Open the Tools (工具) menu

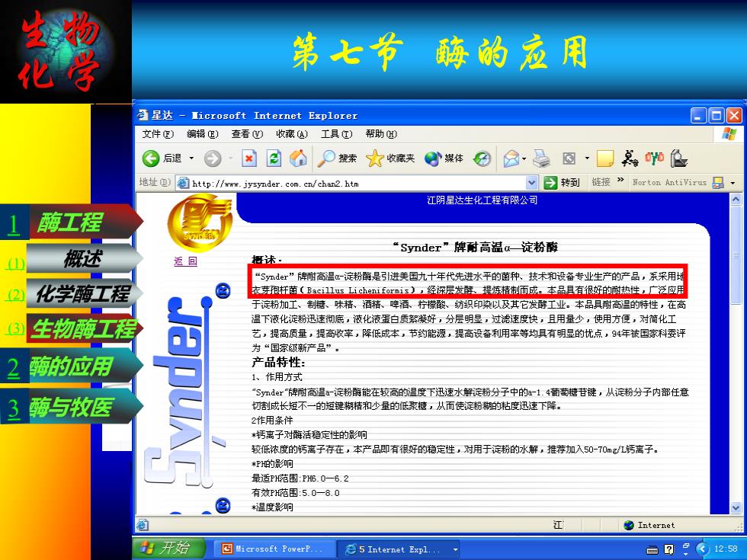tap(336, 134)
